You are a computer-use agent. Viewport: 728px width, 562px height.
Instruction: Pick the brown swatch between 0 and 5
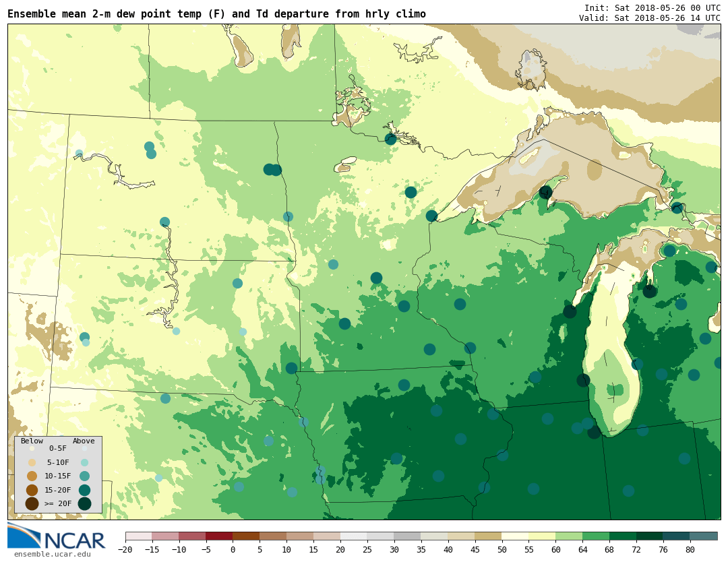[x=246, y=536]
